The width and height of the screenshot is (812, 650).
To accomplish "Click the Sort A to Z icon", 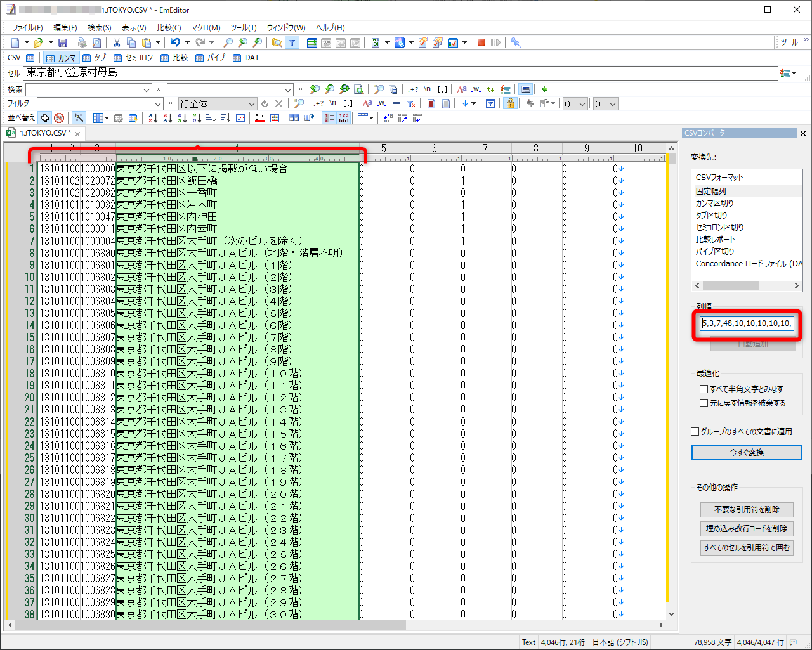I will 153,118.
